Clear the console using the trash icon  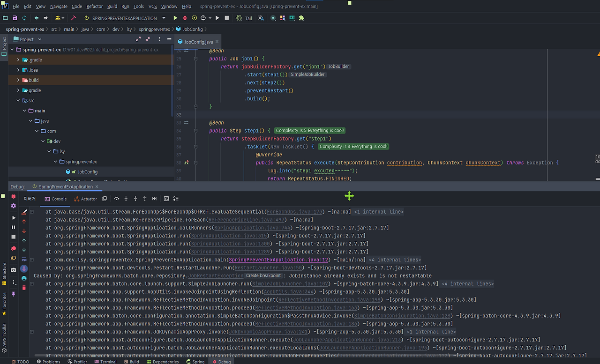pyautogui.click(x=24, y=287)
